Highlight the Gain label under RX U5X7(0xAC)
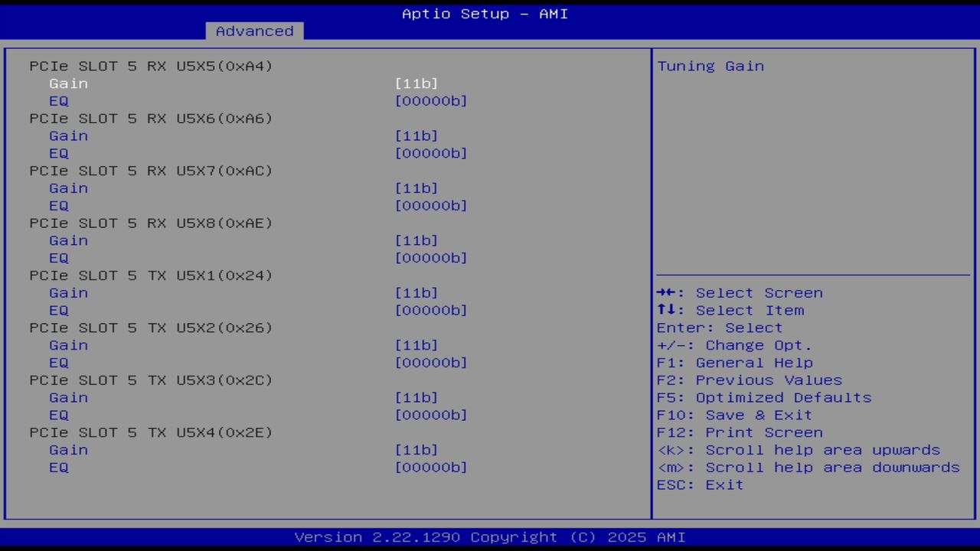 coord(69,188)
